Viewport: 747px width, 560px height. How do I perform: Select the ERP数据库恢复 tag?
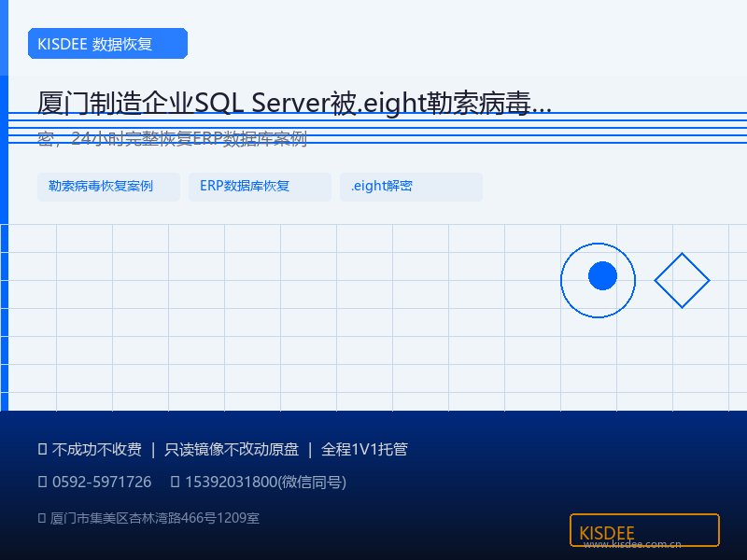260,187
